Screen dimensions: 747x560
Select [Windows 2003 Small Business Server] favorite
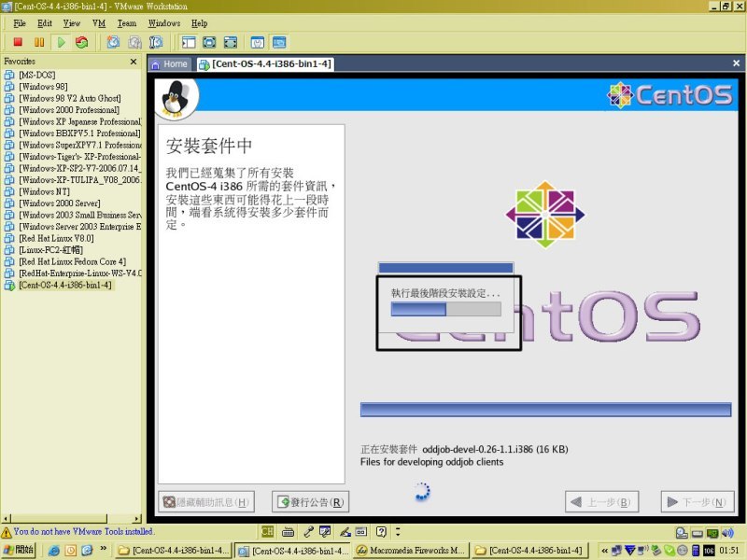pyautogui.click(x=79, y=215)
